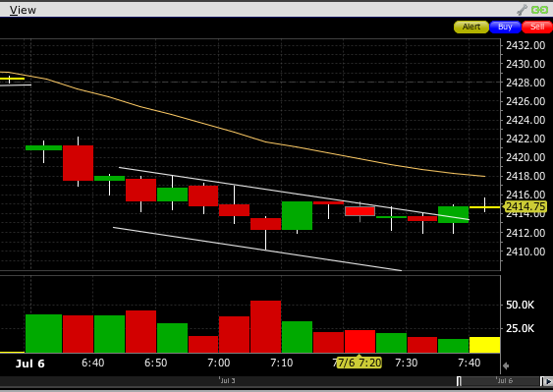
Task: Click the 25.0K volume axis label
Action: (520, 328)
